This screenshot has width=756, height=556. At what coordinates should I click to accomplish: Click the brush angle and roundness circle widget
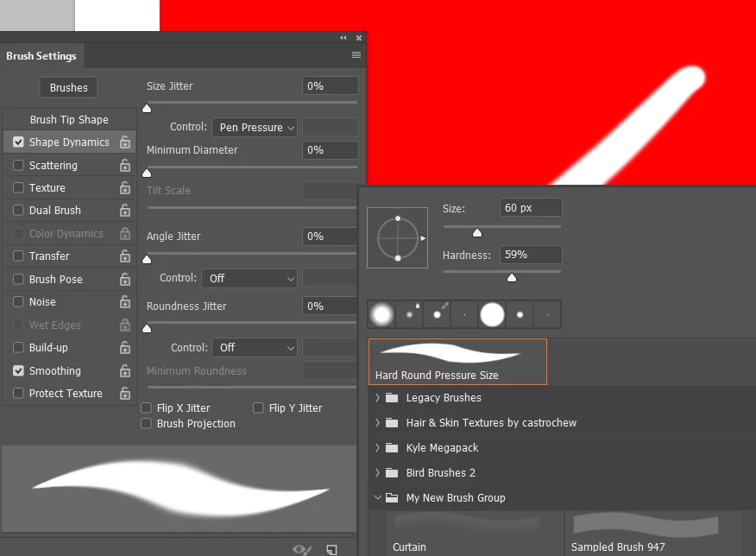click(397, 238)
